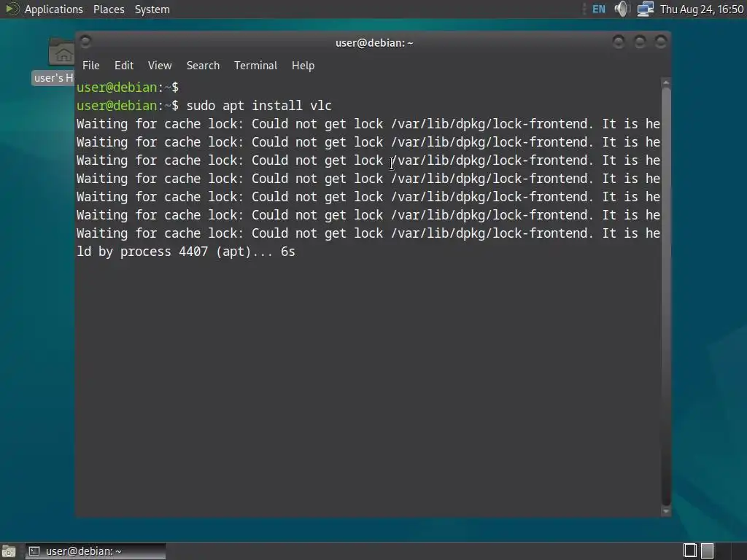Open the View menu
747x560 pixels.
pos(160,65)
